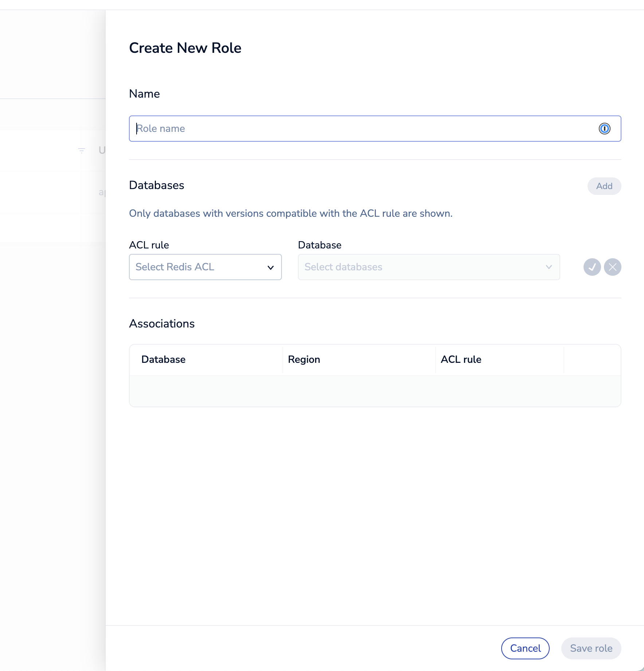644x671 pixels.
Task: Click the Save role button
Action: 591,648
